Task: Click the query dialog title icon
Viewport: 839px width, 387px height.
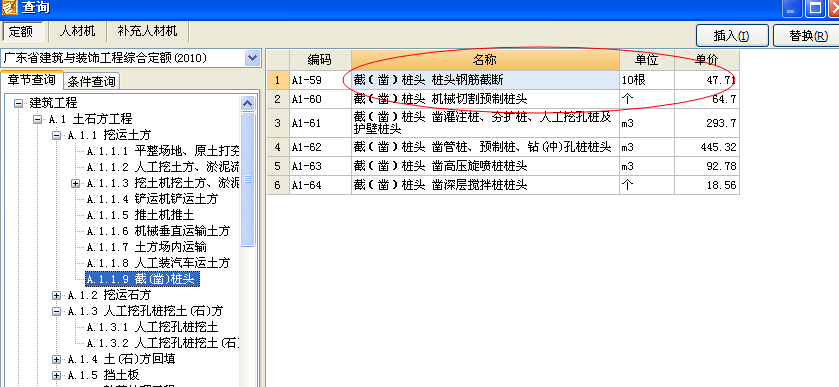Action: point(10,7)
